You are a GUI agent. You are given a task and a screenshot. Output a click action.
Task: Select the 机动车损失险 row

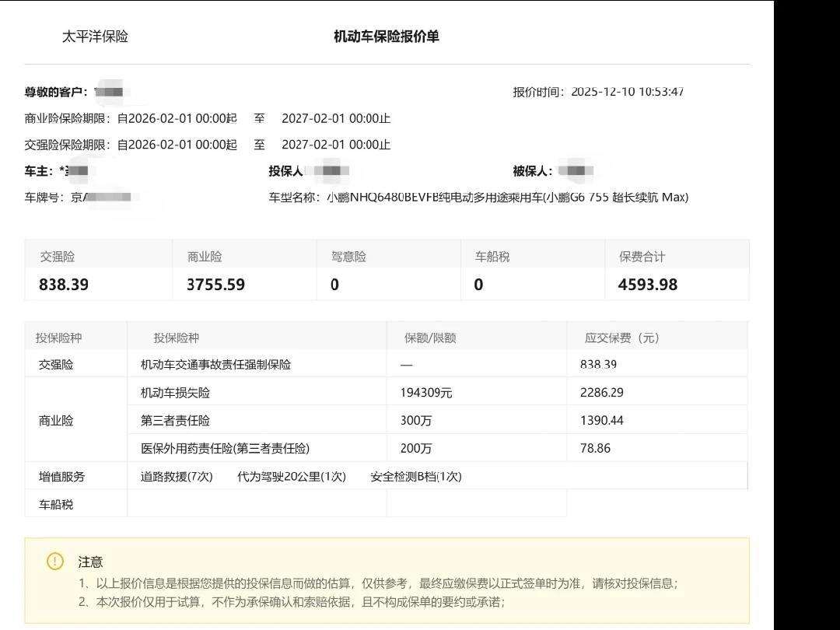tap(175, 393)
